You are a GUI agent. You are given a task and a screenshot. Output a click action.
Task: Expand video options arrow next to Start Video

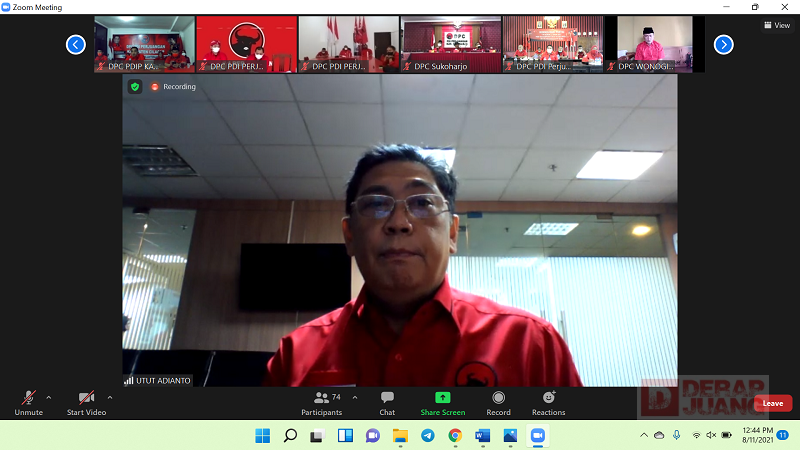110,397
